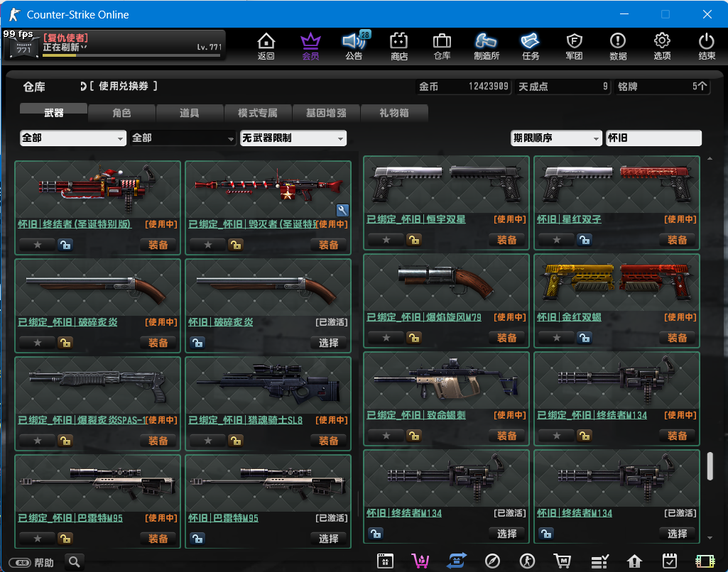Open 公告 announcements megaphone icon
The height and width of the screenshot is (572, 728).
(354, 46)
